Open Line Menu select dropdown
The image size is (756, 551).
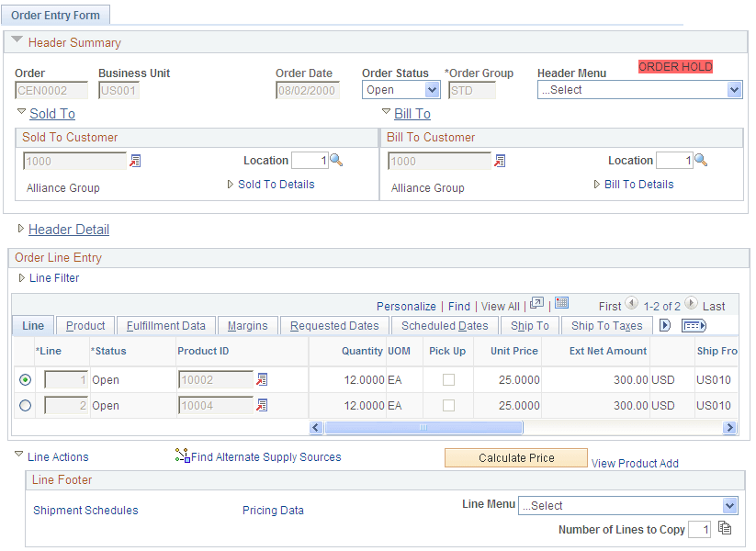point(627,506)
